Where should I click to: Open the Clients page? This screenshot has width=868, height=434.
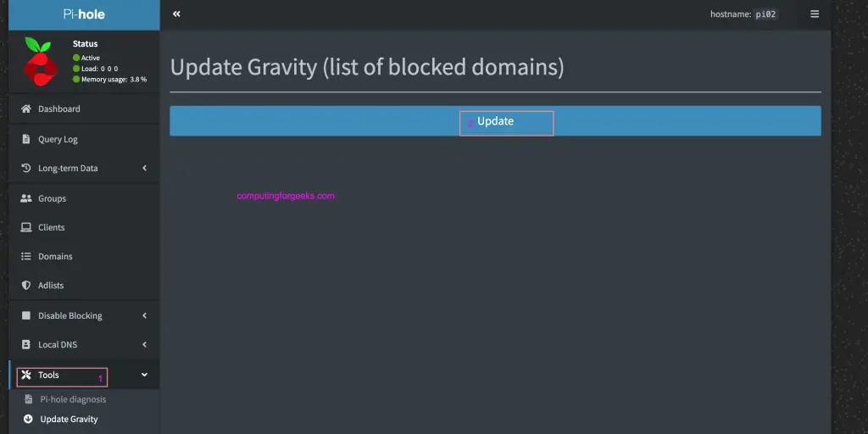(84, 227)
